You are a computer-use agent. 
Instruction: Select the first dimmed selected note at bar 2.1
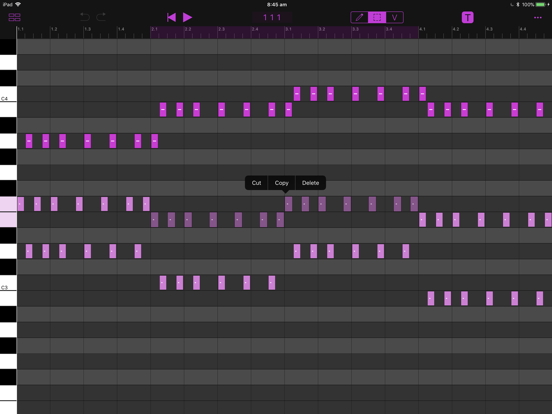pos(154,220)
